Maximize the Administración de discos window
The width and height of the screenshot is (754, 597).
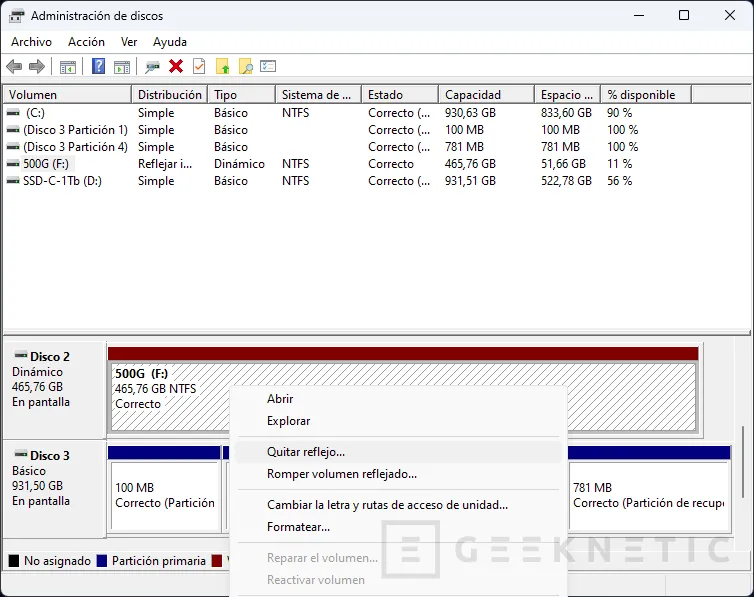coord(684,15)
